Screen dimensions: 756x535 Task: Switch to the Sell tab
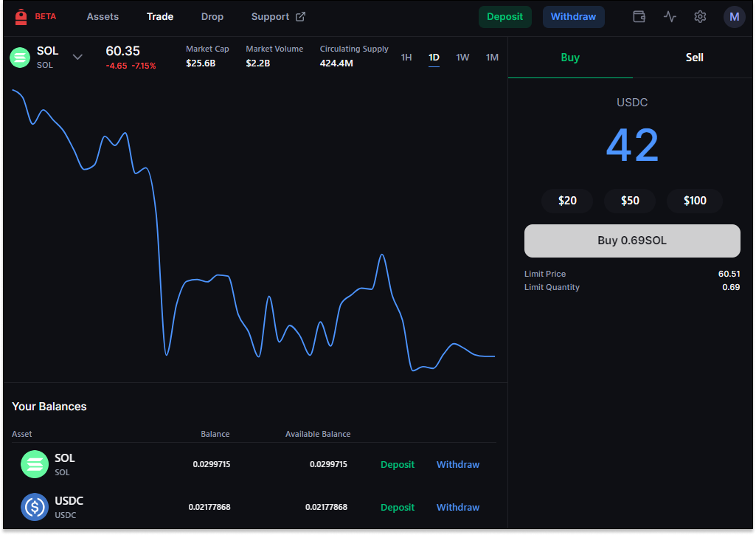pyautogui.click(x=694, y=58)
